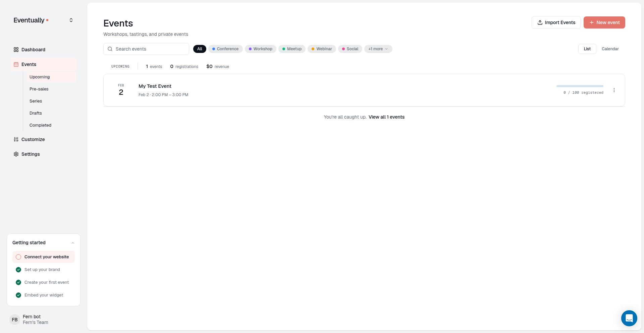Select the All filter chip
The width and height of the screenshot is (644, 333).
click(200, 49)
